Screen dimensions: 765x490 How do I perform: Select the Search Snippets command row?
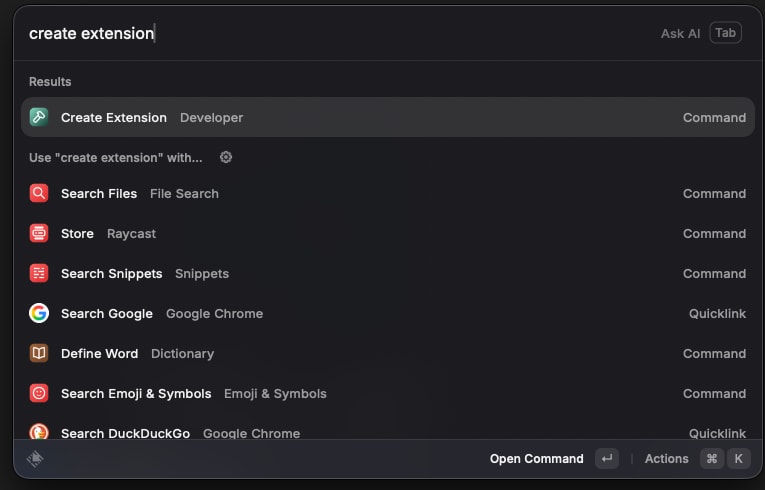pyautogui.click(x=388, y=273)
